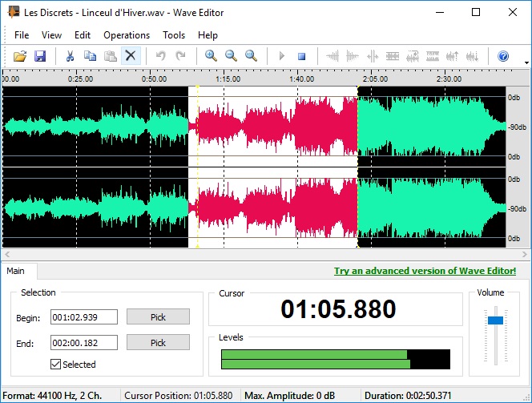Image resolution: width=532 pixels, height=403 pixels.
Task: Undo the last action
Action: tap(161, 56)
